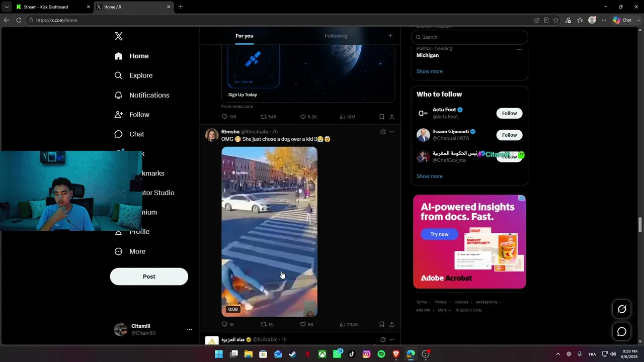Open the Cookies footer link
This screenshot has width=644, height=362.
[461, 302]
